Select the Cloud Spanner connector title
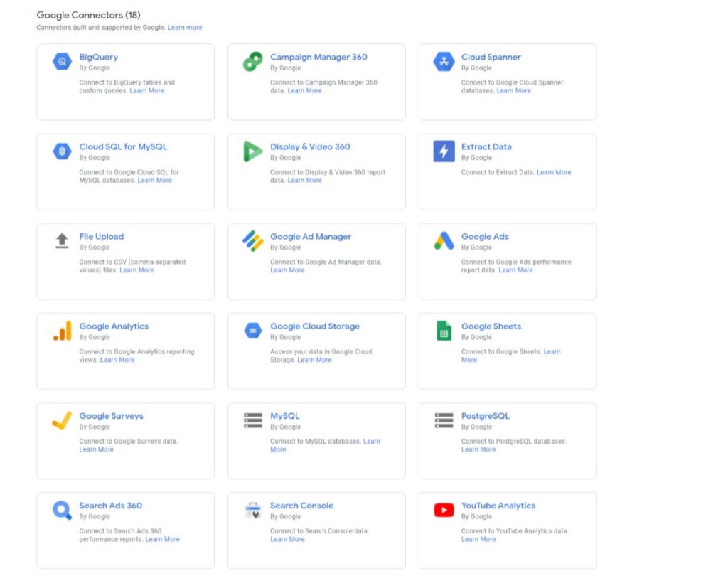The width and height of the screenshot is (728, 576). [x=491, y=57]
